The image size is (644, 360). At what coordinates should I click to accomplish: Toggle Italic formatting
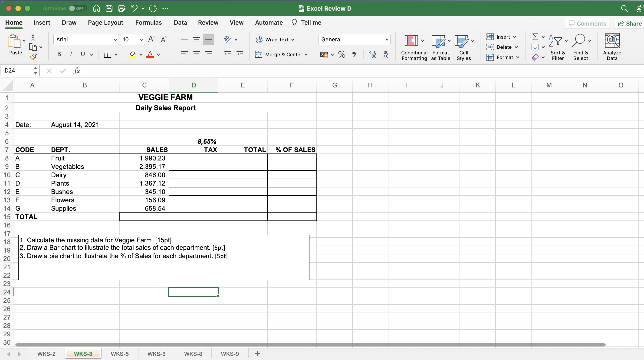71,54
